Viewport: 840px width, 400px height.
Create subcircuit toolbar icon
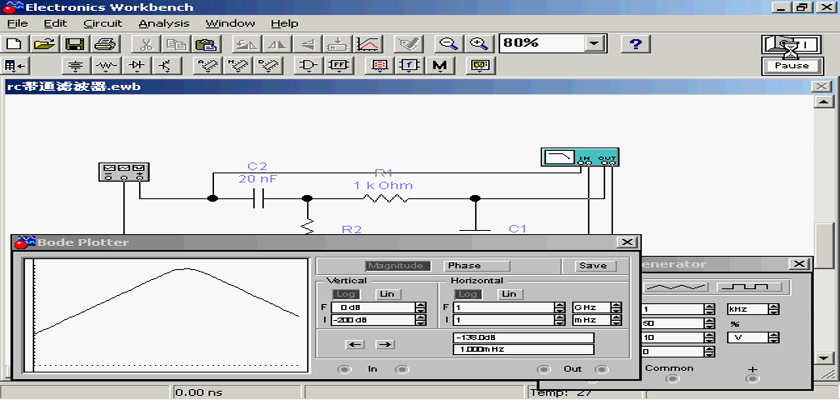[x=338, y=44]
